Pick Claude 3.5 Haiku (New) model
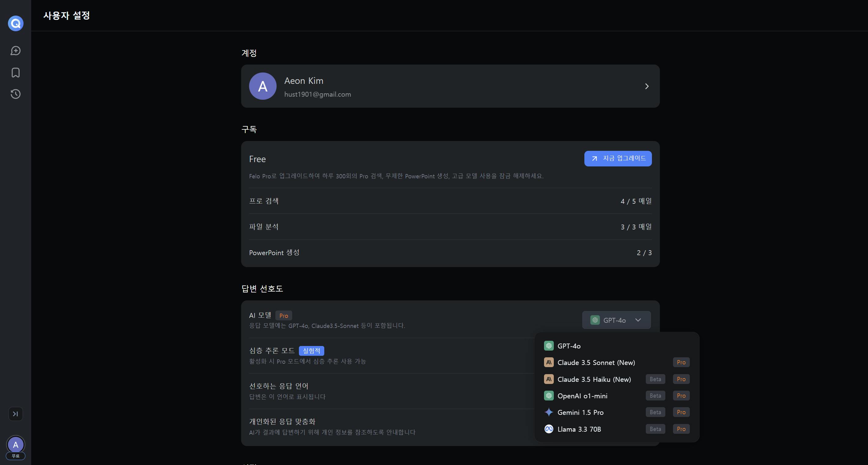 594,379
